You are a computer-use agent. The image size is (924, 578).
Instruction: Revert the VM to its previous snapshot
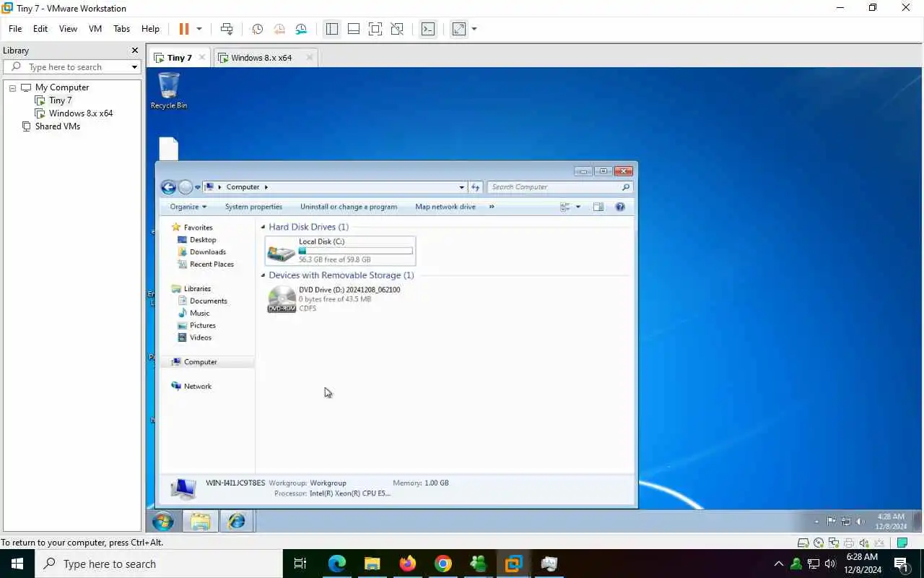pos(279,29)
